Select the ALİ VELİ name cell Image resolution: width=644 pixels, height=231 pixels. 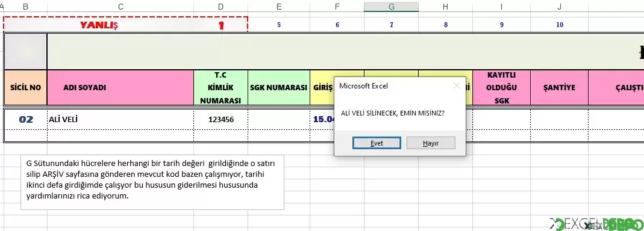click(x=120, y=119)
